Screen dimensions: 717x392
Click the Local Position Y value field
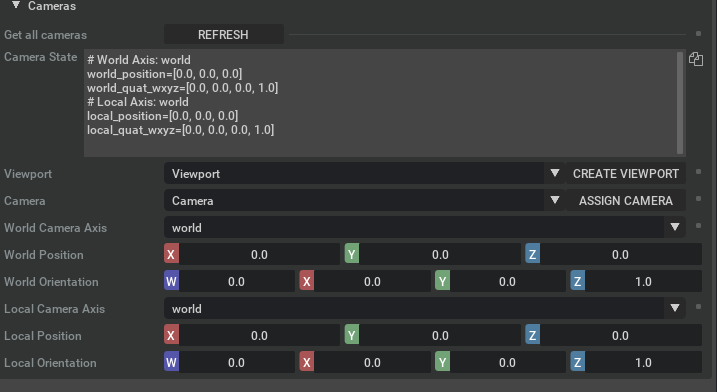440,335
